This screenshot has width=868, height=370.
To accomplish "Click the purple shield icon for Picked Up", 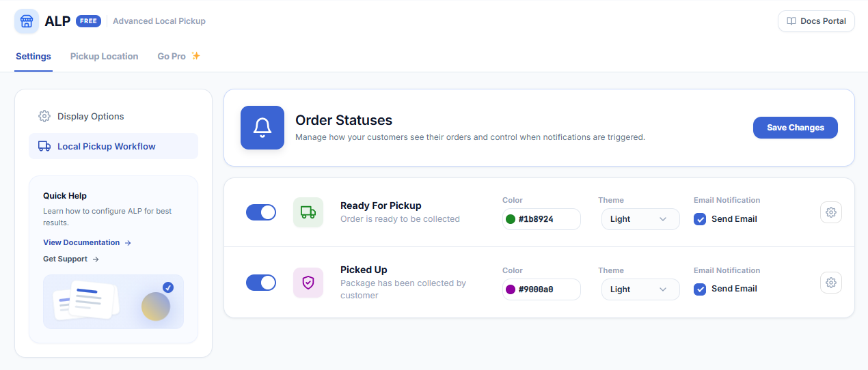I will point(308,283).
